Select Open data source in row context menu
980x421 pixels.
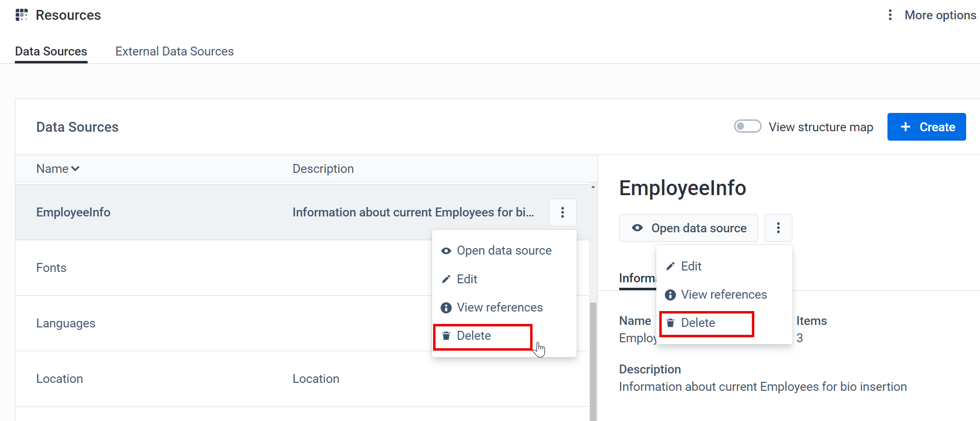click(504, 251)
